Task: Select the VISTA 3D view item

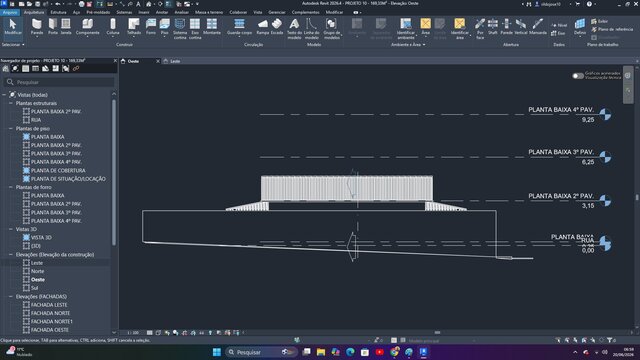Action: (41, 238)
